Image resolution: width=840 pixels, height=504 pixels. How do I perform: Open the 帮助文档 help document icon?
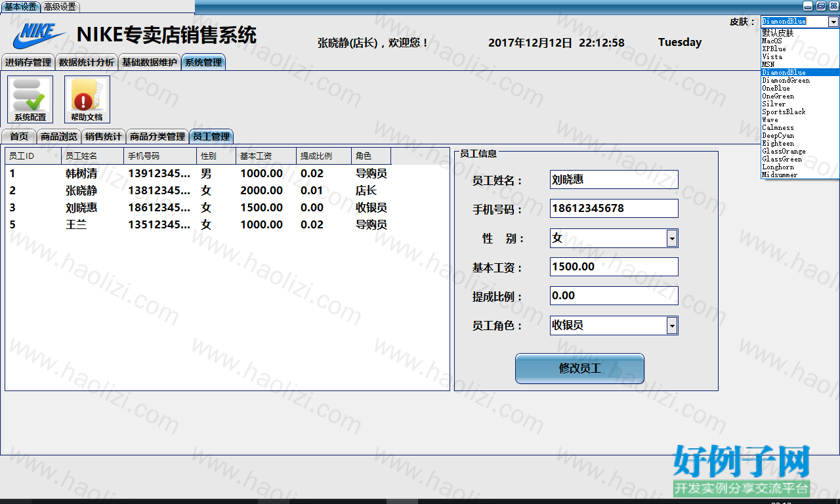coord(87,99)
